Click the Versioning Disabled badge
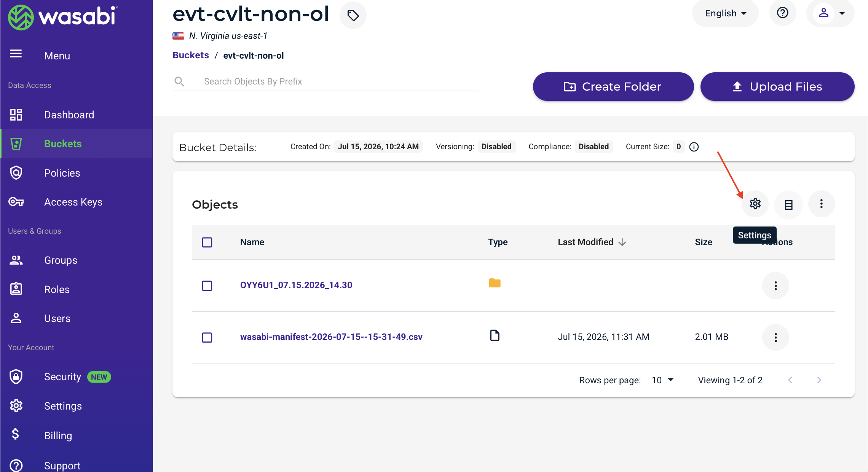868x472 pixels. [x=496, y=147]
